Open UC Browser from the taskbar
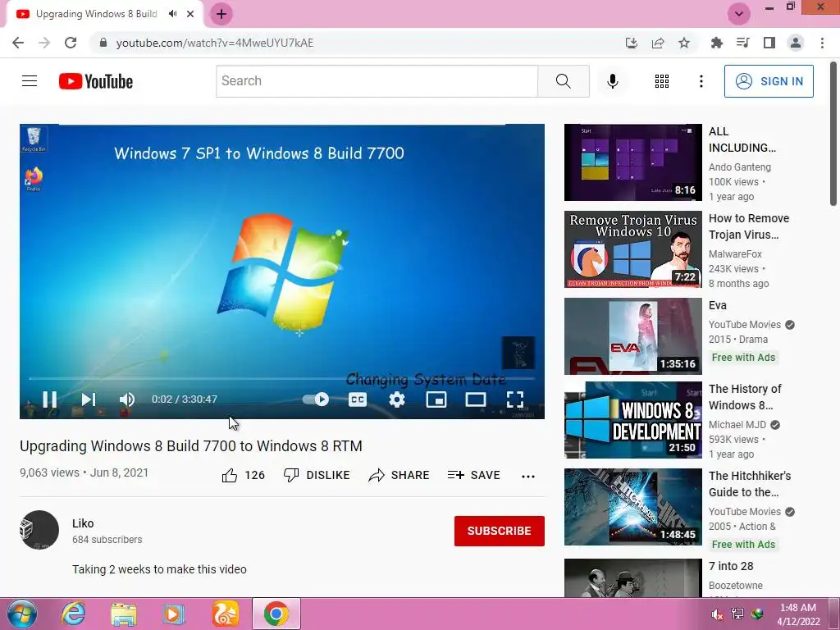This screenshot has width=840, height=630. pos(225,614)
